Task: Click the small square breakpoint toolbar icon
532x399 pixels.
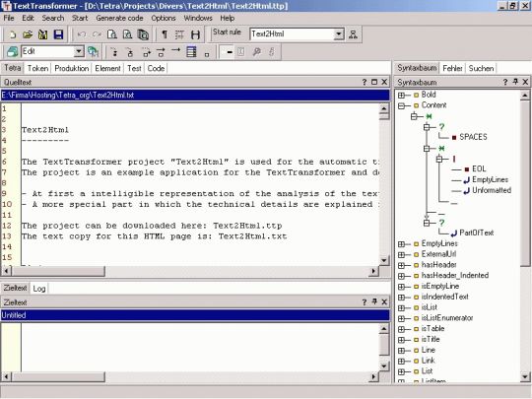Action: tap(207, 53)
